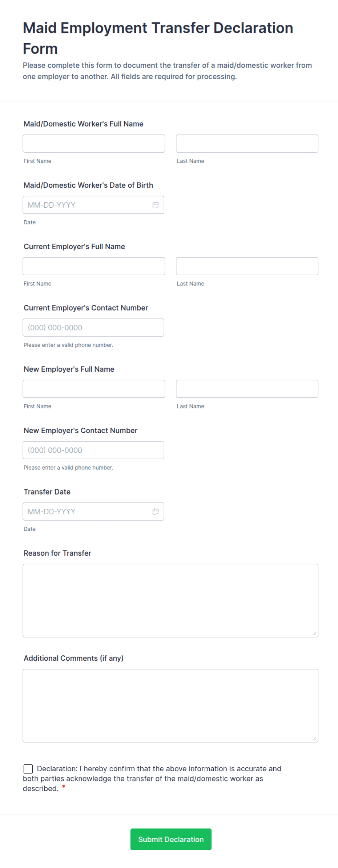Select the form title heading
Viewport: 338px width, 868px height.
click(x=158, y=38)
